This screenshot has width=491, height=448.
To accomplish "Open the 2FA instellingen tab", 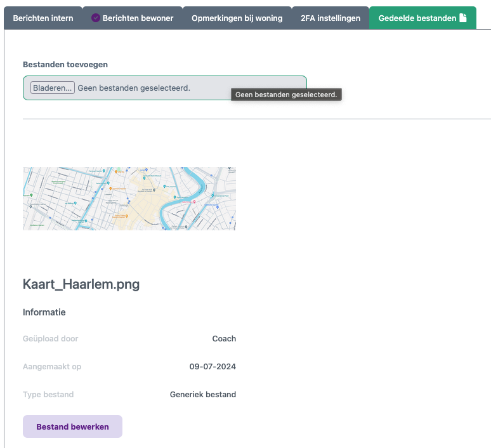I will point(331,18).
